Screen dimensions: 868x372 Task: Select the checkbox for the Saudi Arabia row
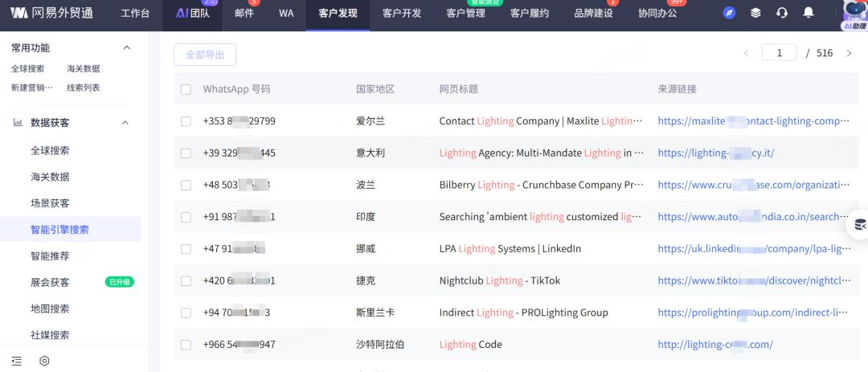pos(186,345)
